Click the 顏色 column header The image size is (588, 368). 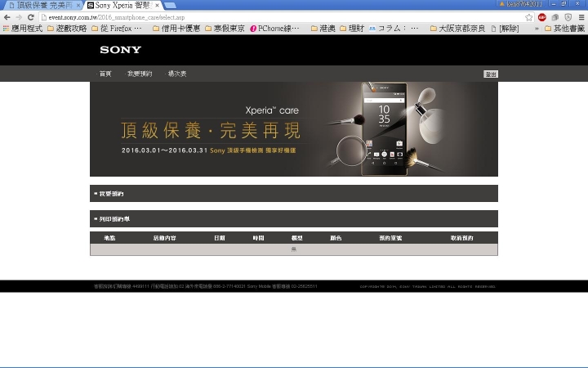(336, 238)
